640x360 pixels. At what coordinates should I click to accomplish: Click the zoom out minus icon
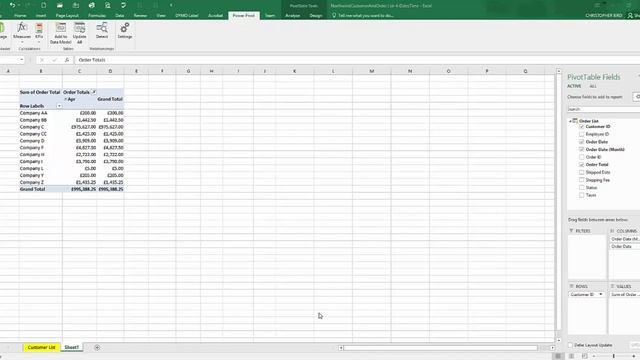coord(594,356)
